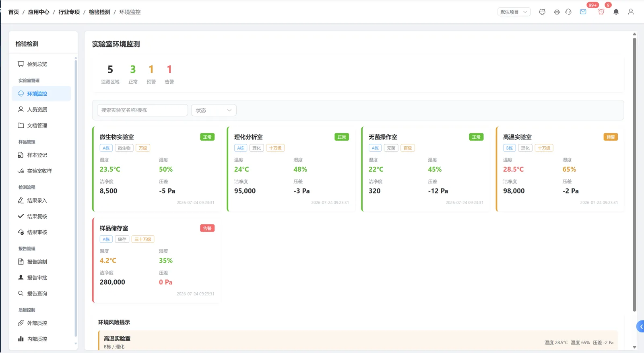
Task: Click the 文档管理 folder icon
Action: (21, 125)
